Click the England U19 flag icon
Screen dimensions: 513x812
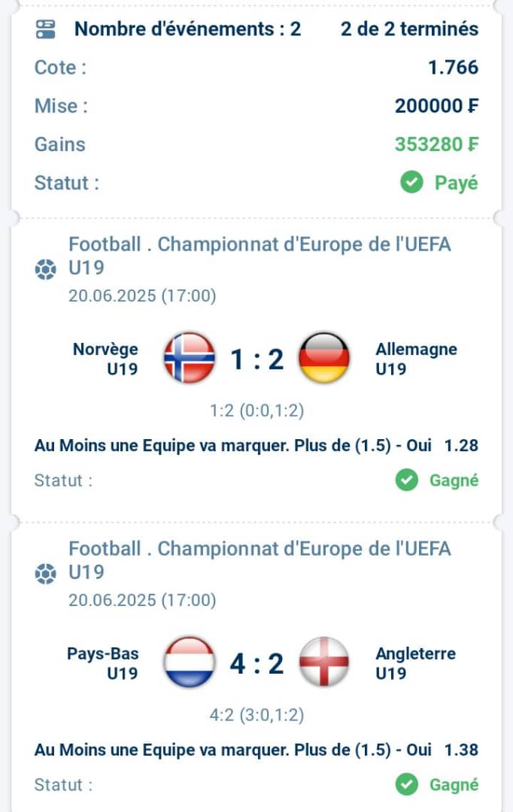tap(324, 662)
